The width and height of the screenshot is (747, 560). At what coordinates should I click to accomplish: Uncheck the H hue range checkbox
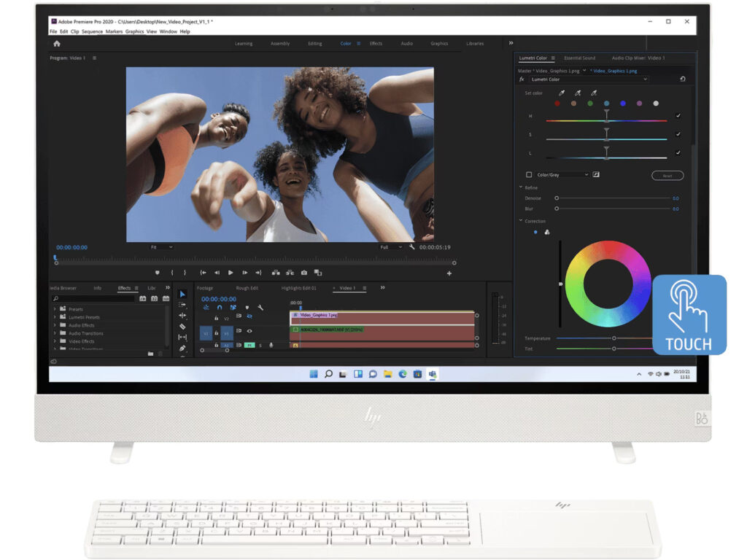678,116
